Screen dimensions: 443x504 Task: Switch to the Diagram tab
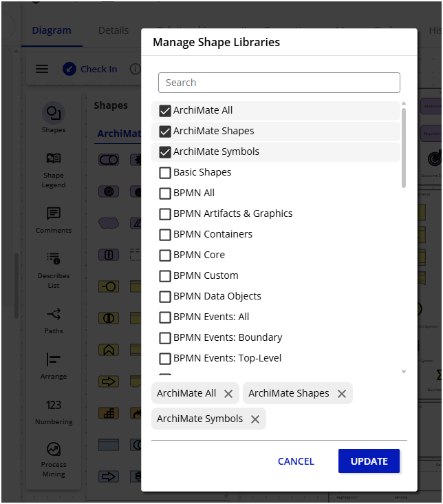pos(52,30)
